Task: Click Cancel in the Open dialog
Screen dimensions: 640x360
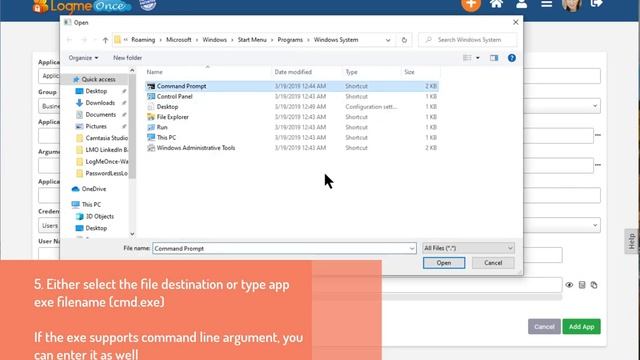Action: pyautogui.click(x=493, y=263)
